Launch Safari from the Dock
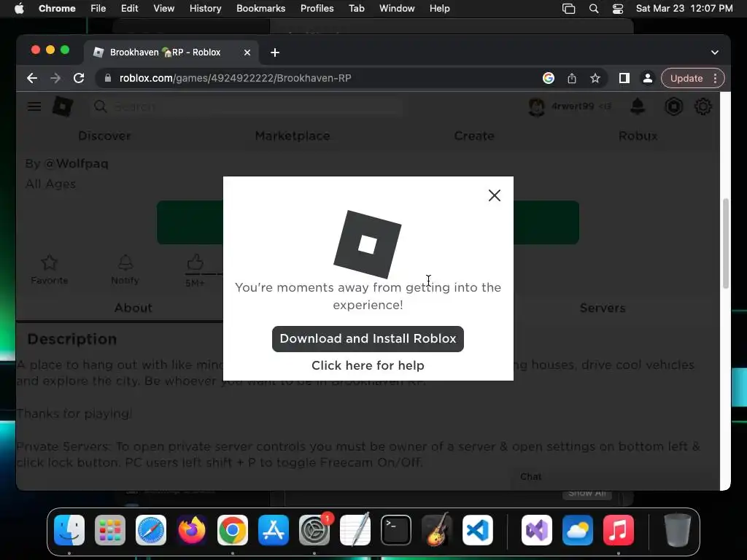Image resolution: width=747 pixels, height=560 pixels. coord(151,530)
